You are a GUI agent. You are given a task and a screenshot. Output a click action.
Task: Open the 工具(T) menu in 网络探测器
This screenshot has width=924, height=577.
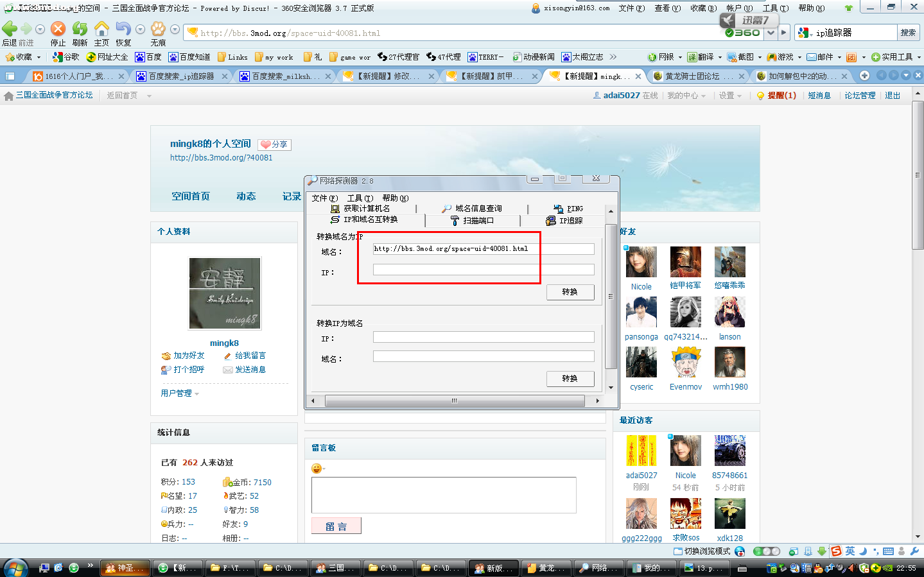(359, 198)
